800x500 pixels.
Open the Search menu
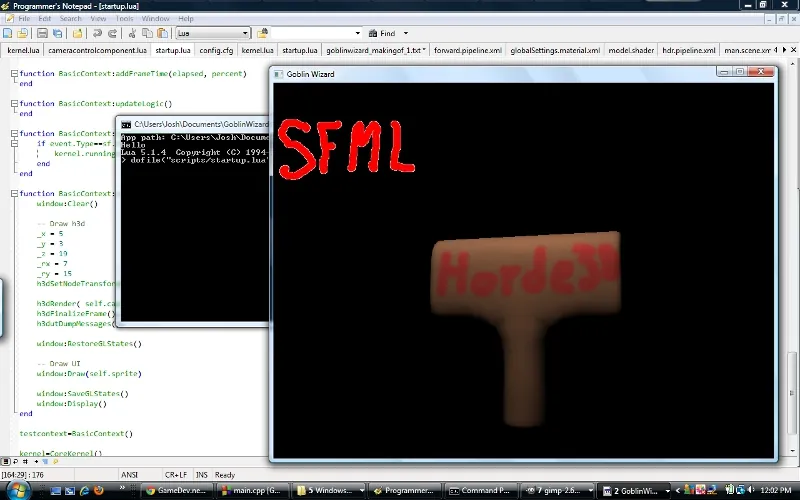coord(70,18)
